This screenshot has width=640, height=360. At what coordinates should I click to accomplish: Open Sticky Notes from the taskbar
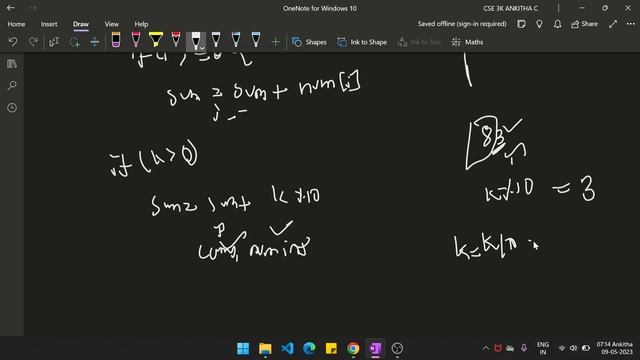pos(331,348)
